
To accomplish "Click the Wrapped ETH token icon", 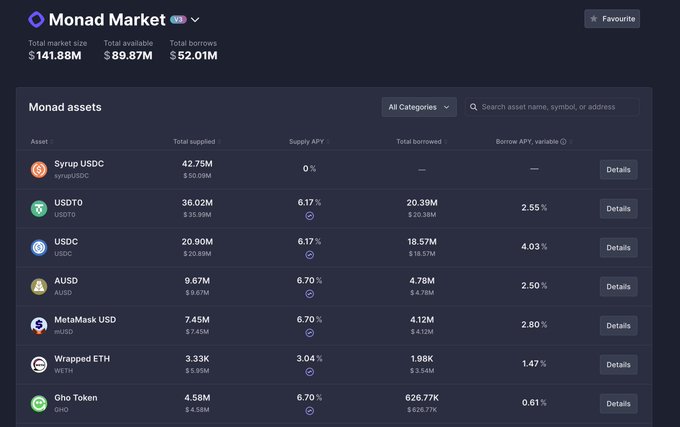I will click(39, 365).
